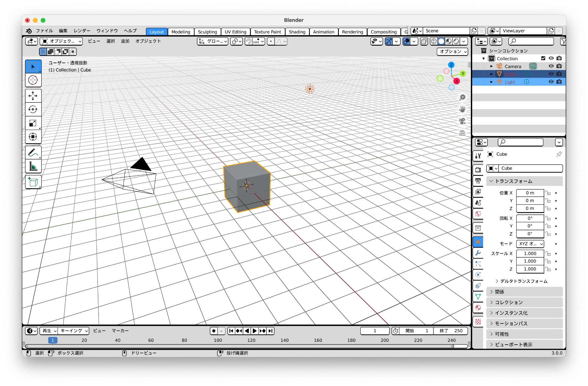Lock rotation Z value
The image size is (588, 386).
(548, 234)
